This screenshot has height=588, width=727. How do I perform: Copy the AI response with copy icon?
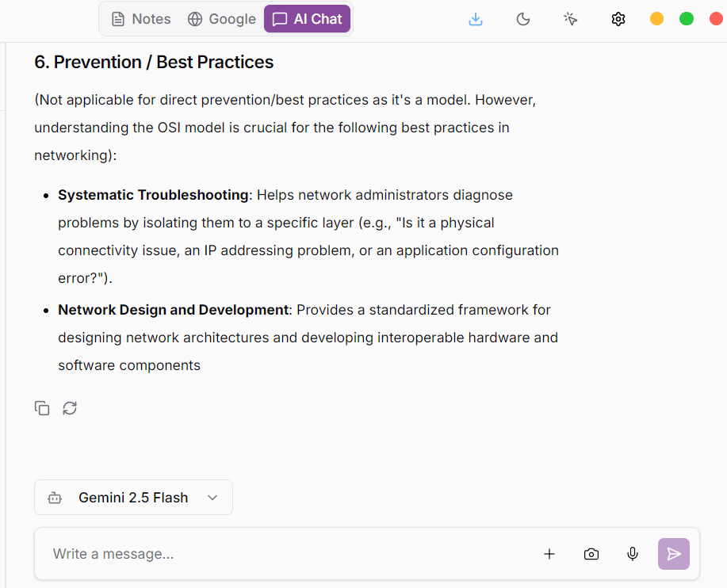tap(42, 408)
